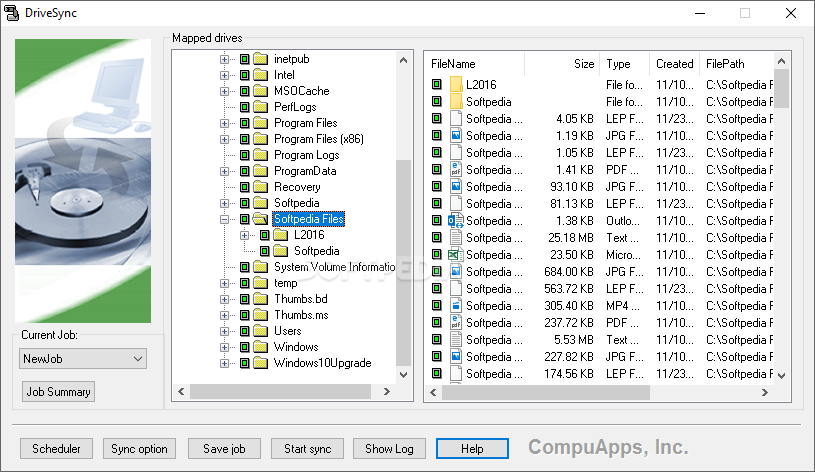
Task: Click the Excel file icon in list
Action: pos(456,255)
